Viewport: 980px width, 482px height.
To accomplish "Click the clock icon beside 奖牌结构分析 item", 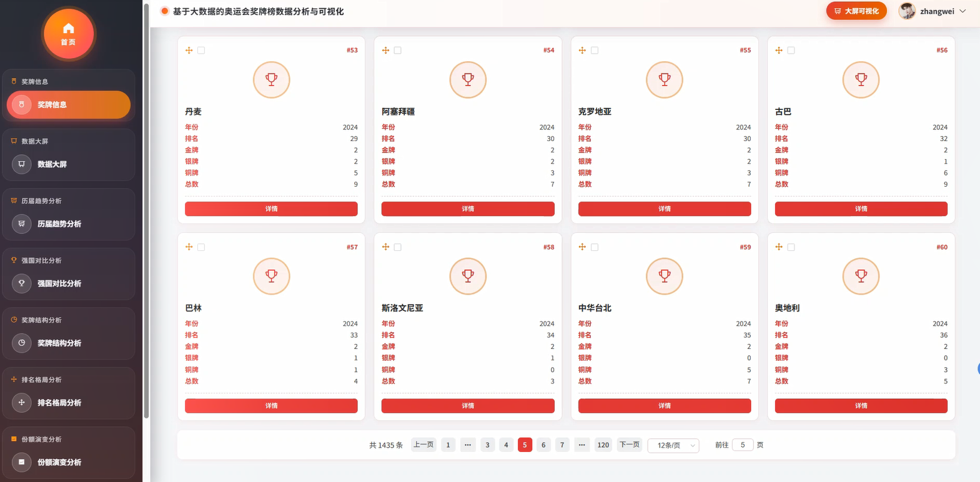I will pos(21,343).
